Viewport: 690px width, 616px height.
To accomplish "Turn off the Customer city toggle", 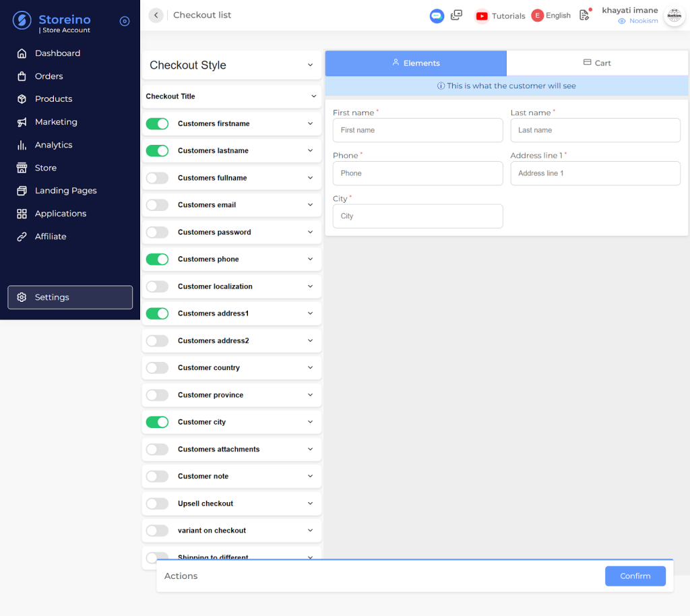I will pos(157,422).
